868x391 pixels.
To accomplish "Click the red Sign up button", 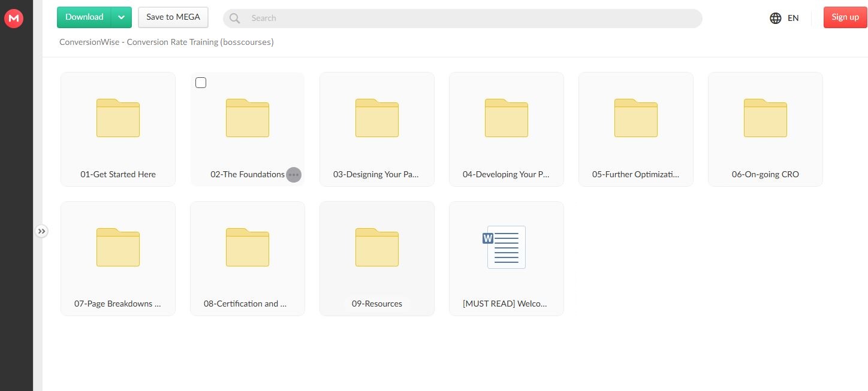I will 845,17.
